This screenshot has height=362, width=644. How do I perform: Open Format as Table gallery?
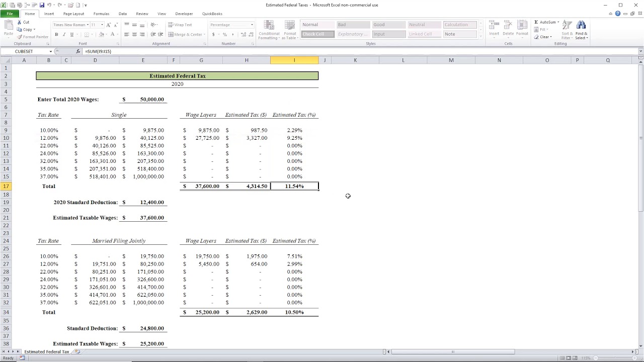click(x=290, y=30)
